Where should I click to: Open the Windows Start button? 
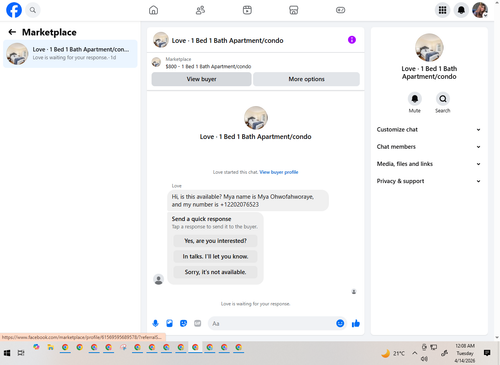pos(7,353)
